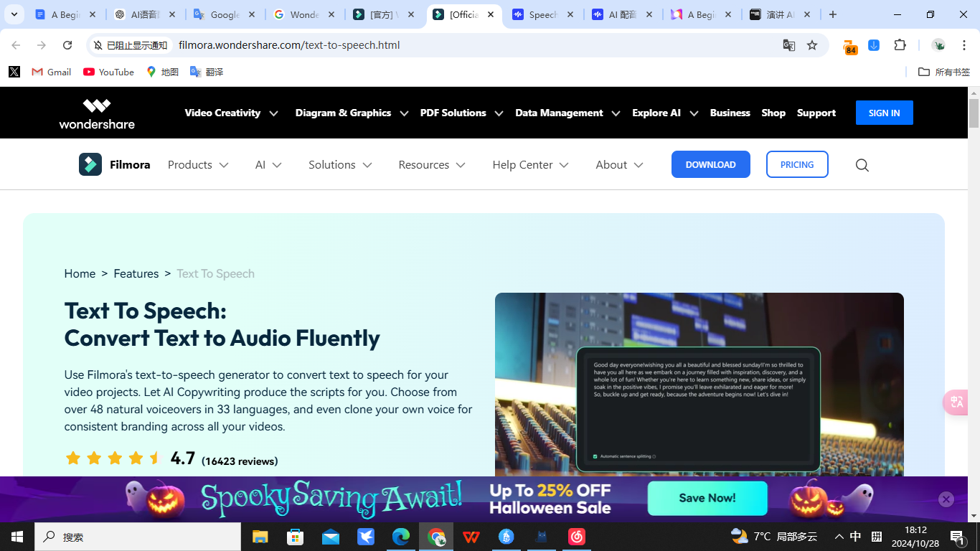Open the Solutions dropdown
Viewport: 980px width, 551px height.
tap(340, 165)
